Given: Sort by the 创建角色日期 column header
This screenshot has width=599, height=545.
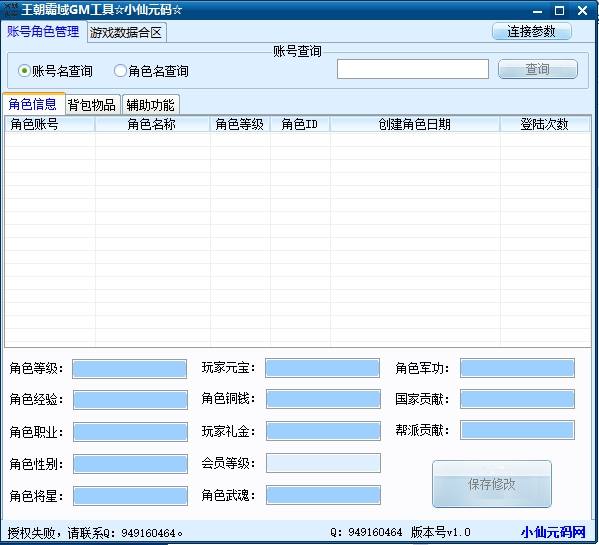Looking at the screenshot, I should pos(415,125).
